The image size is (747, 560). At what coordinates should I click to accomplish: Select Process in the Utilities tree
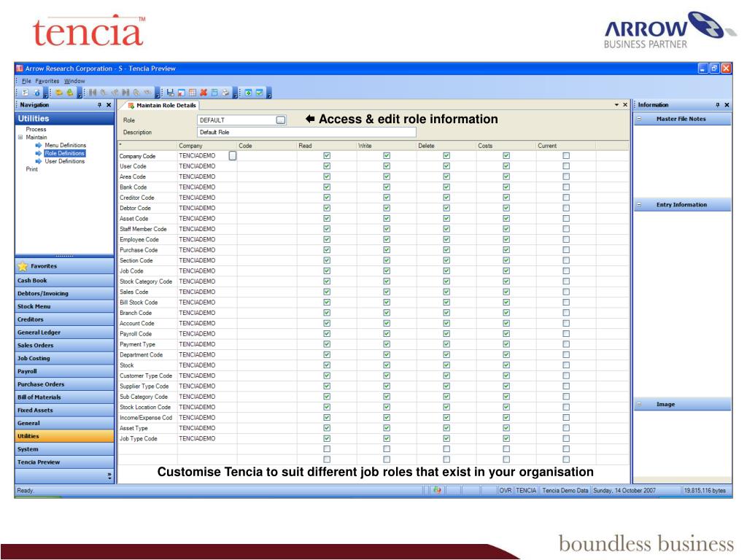point(36,130)
